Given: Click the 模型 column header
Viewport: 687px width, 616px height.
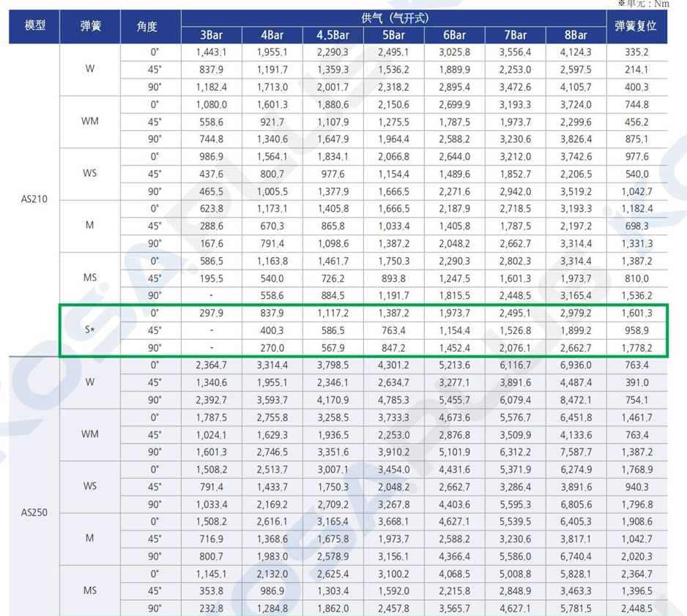Looking at the screenshot, I should tap(35, 26).
